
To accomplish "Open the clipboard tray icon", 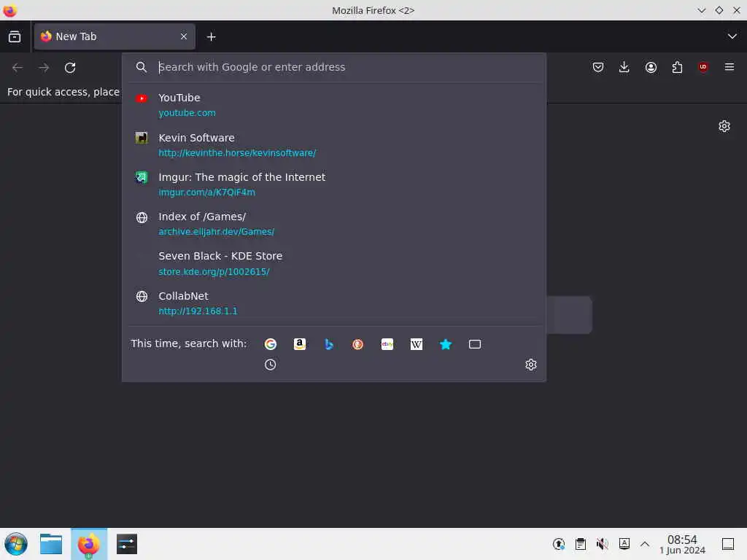I will click(580, 544).
